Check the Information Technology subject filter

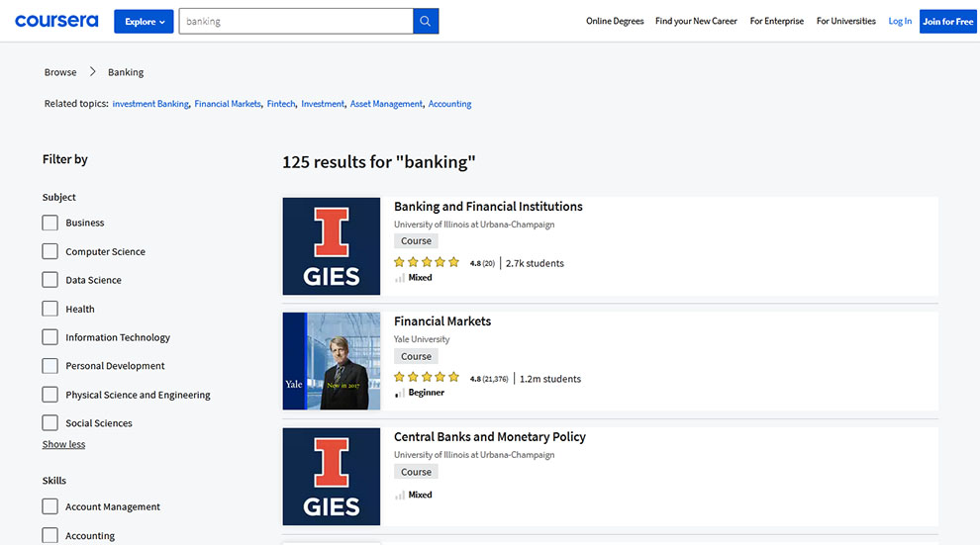pos(50,337)
